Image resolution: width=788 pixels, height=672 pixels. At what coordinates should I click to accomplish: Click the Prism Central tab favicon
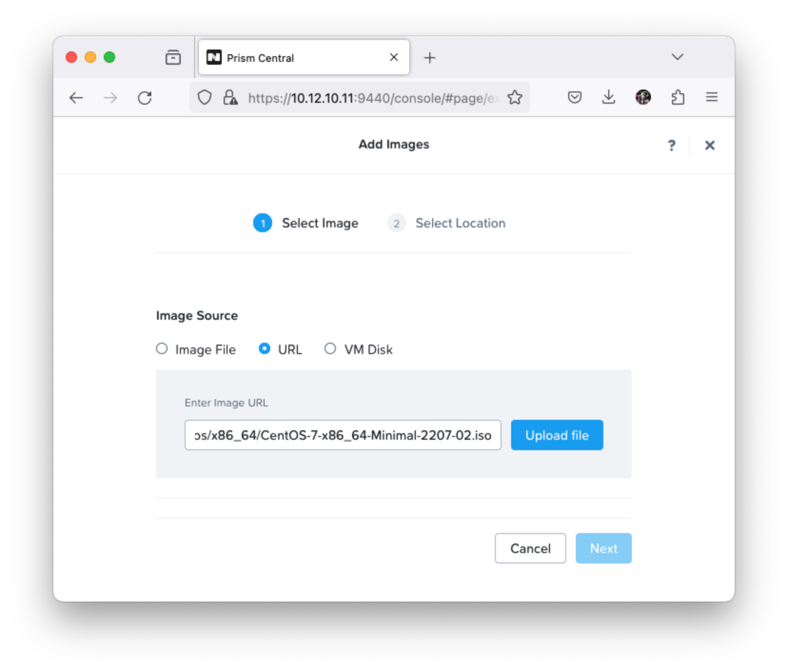tap(214, 58)
